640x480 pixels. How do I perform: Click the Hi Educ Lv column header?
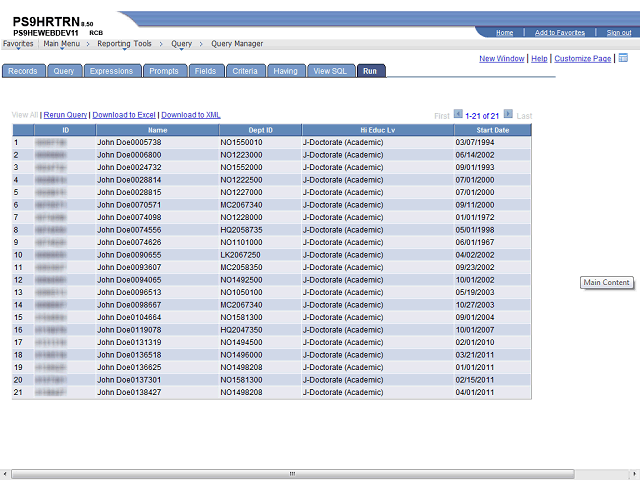378,130
